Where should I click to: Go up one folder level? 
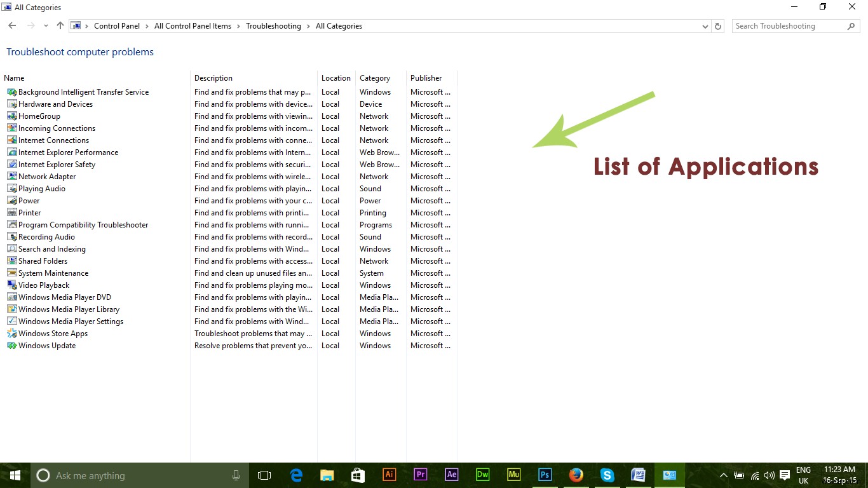click(60, 26)
